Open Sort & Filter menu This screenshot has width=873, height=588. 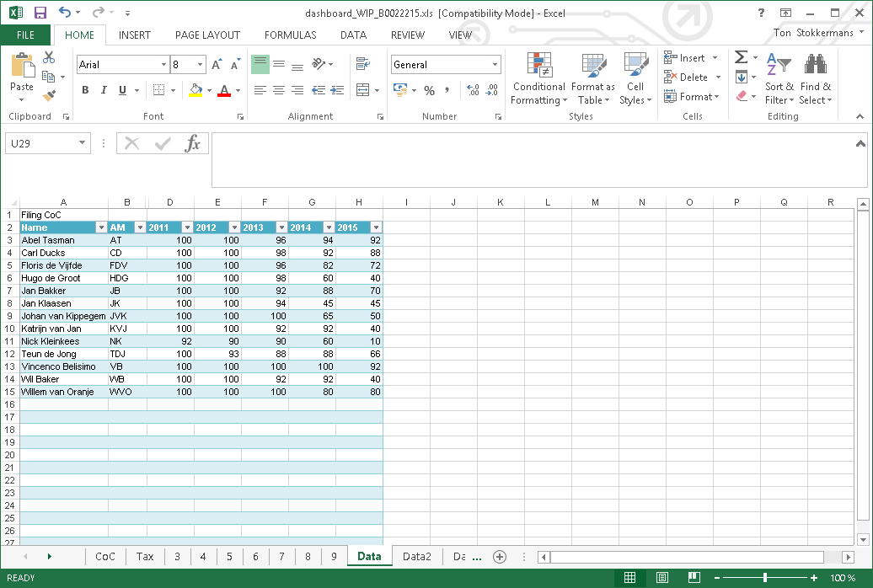click(779, 78)
